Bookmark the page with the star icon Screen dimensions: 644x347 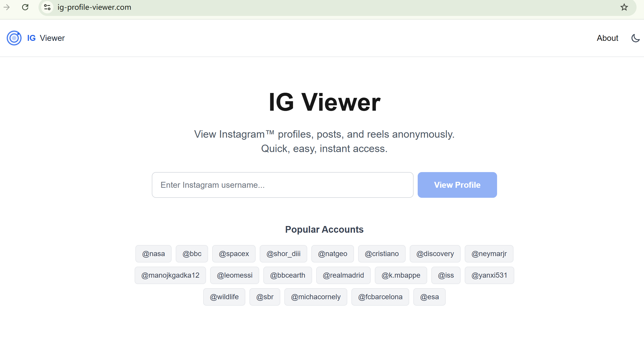click(x=624, y=7)
